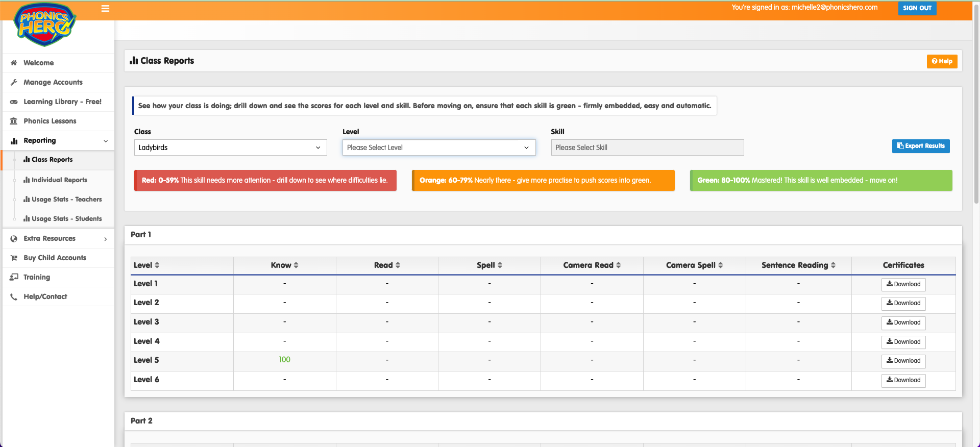This screenshot has height=447, width=980.
Task: Collapse the Reporting menu chevron
Action: tap(106, 141)
